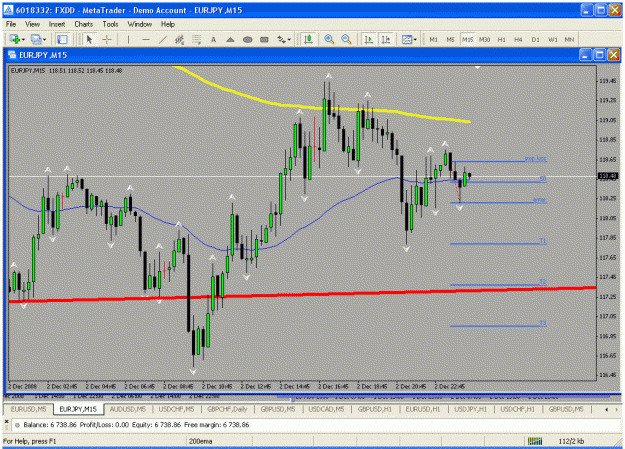The image size is (625, 449).
Task: Click the left arrow of chart tabs scroller
Action: [607, 410]
